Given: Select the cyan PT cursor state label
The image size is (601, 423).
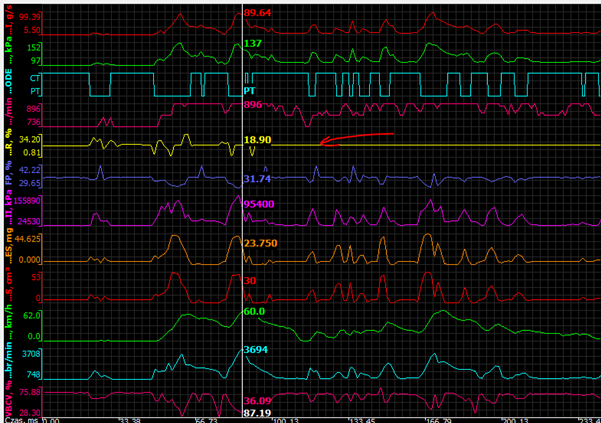Looking at the screenshot, I should [250, 90].
